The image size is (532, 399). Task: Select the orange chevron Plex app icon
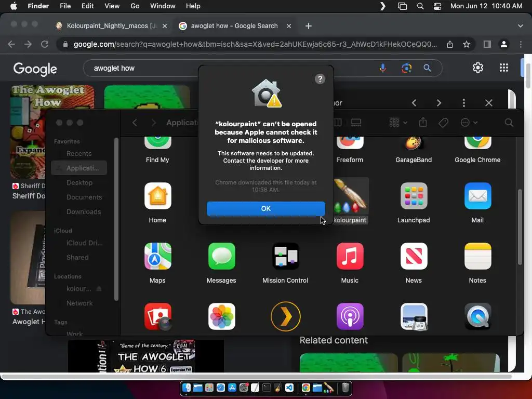point(285,316)
